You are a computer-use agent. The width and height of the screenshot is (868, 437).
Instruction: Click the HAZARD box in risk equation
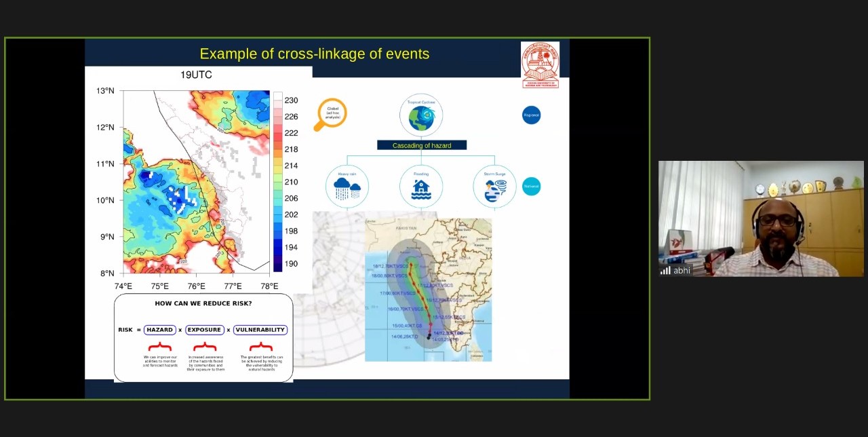click(x=160, y=330)
